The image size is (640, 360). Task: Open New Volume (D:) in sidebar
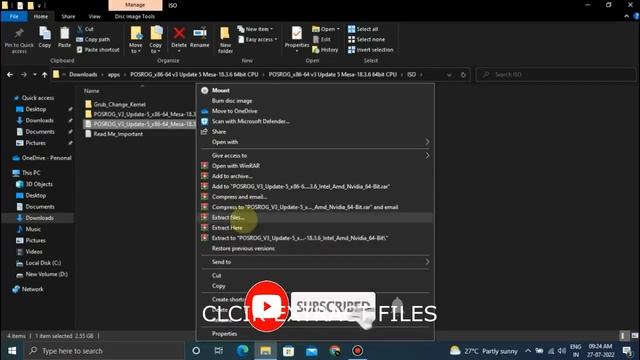tap(42, 274)
